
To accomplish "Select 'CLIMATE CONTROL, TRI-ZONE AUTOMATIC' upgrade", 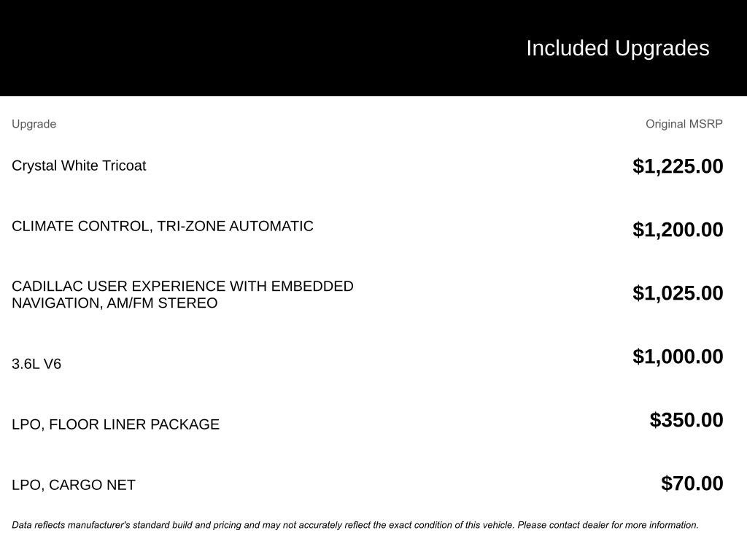I will [x=163, y=226].
